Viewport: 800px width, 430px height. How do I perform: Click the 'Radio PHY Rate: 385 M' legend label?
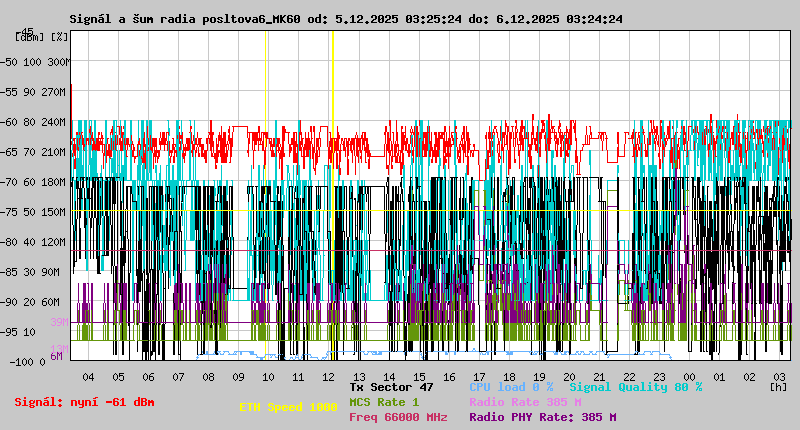pyautogui.click(x=542, y=417)
